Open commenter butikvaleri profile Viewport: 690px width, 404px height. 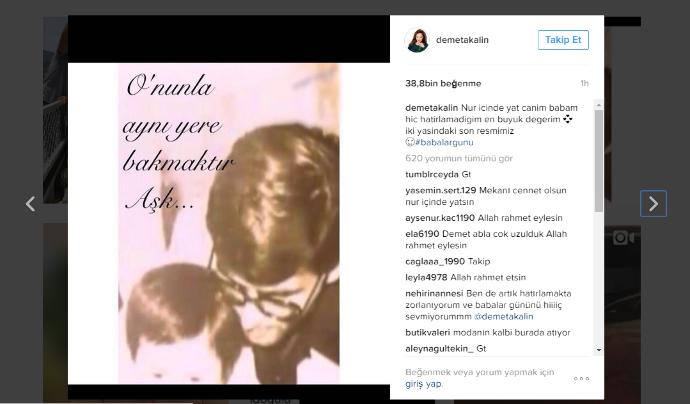pos(428,333)
